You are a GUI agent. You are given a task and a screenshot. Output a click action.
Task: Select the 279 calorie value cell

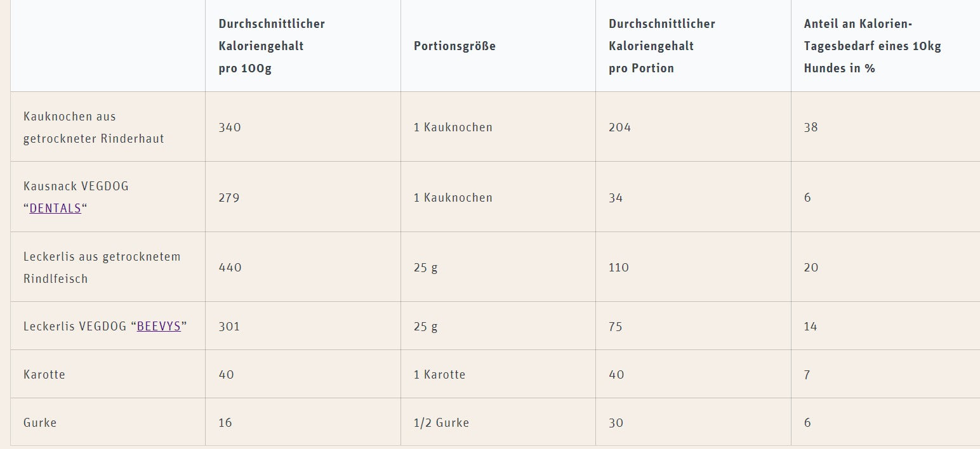229,198
